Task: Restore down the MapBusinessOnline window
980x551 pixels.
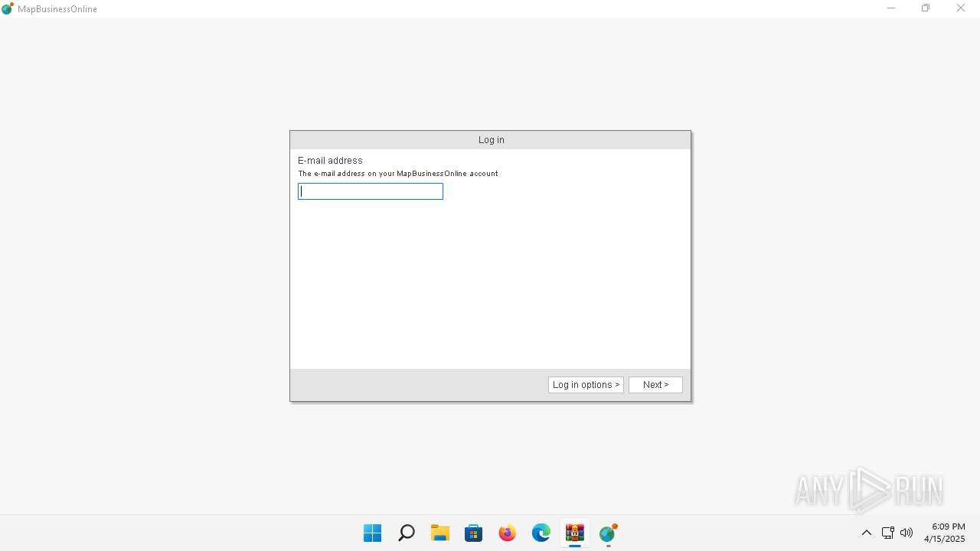Action: coord(926,8)
